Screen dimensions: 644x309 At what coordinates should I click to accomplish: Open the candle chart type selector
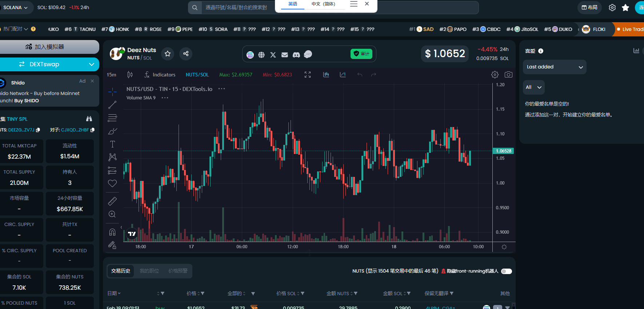tap(130, 75)
